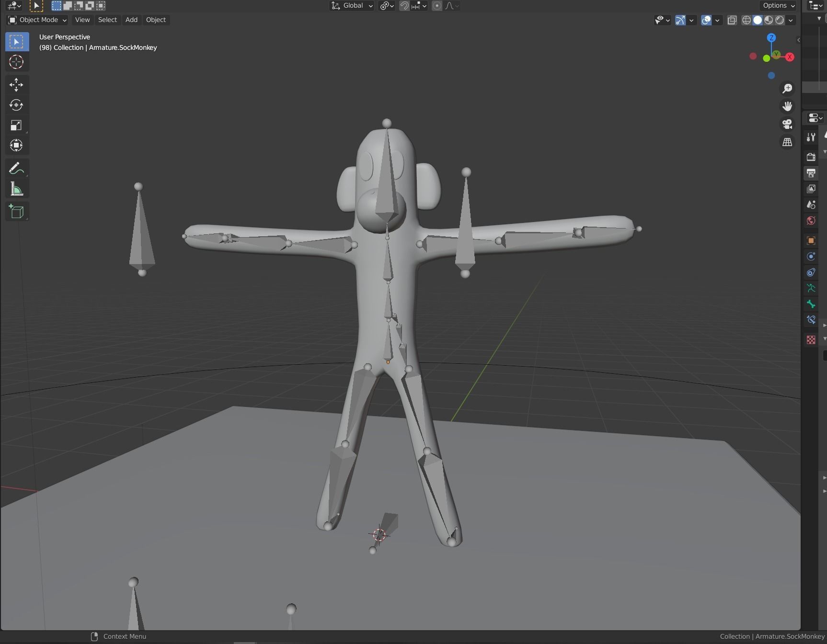Image resolution: width=827 pixels, height=644 pixels.
Task: Click the Z axis on navigation gizmo
Action: [771, 37]
